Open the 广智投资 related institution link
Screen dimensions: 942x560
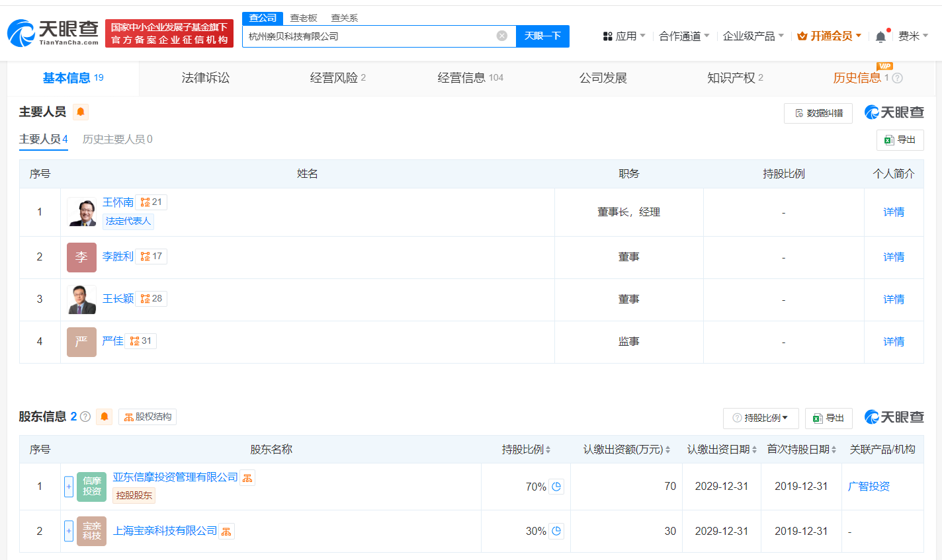[869, 487]
